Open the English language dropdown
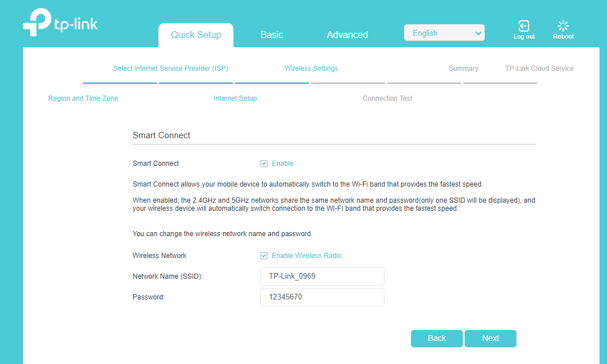The image size is (607, 364). 444,33
